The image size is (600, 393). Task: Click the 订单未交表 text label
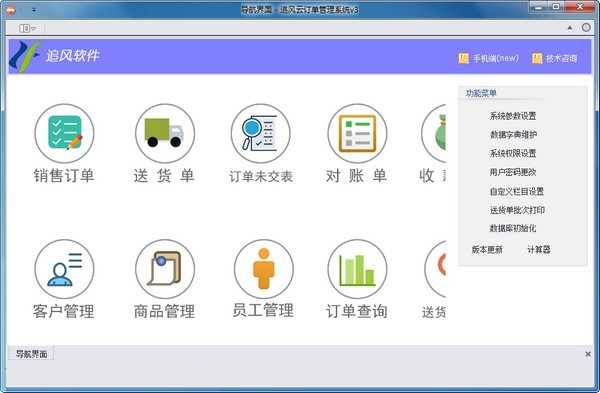pos(261,176)
